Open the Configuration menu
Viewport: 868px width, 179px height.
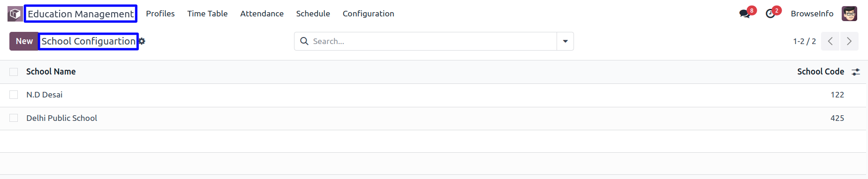368,14
